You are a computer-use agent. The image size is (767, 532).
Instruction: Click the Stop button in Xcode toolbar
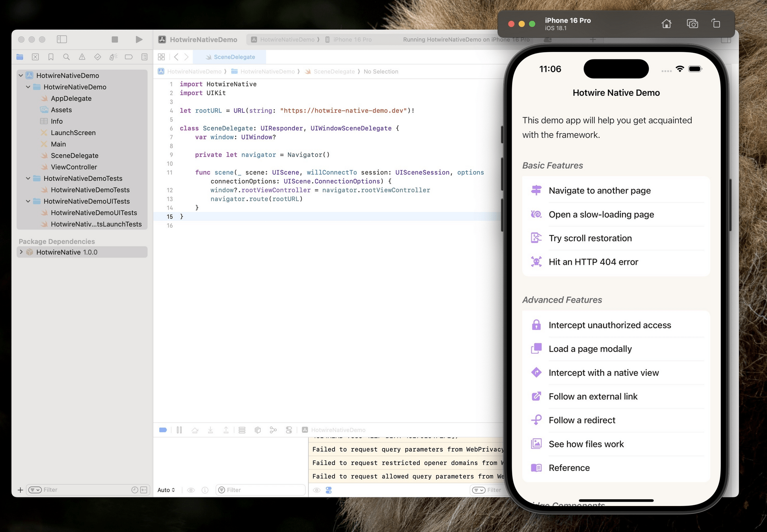115,39
